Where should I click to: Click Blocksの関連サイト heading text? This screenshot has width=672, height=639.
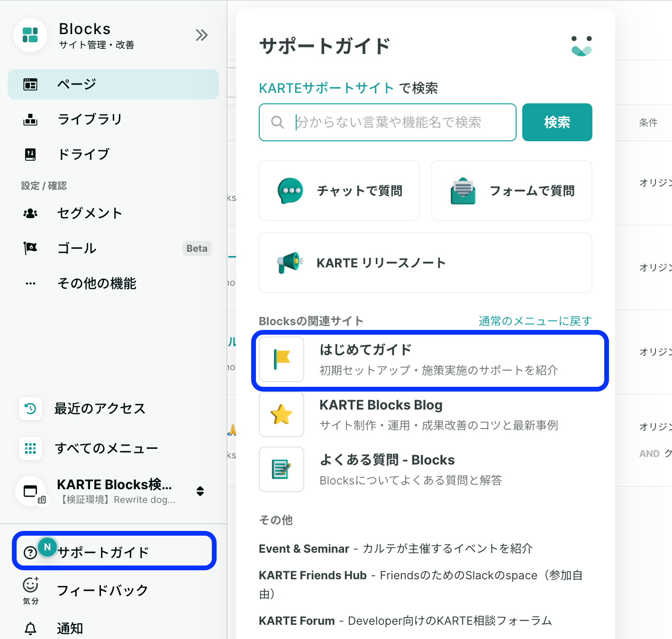click(311, 321)
